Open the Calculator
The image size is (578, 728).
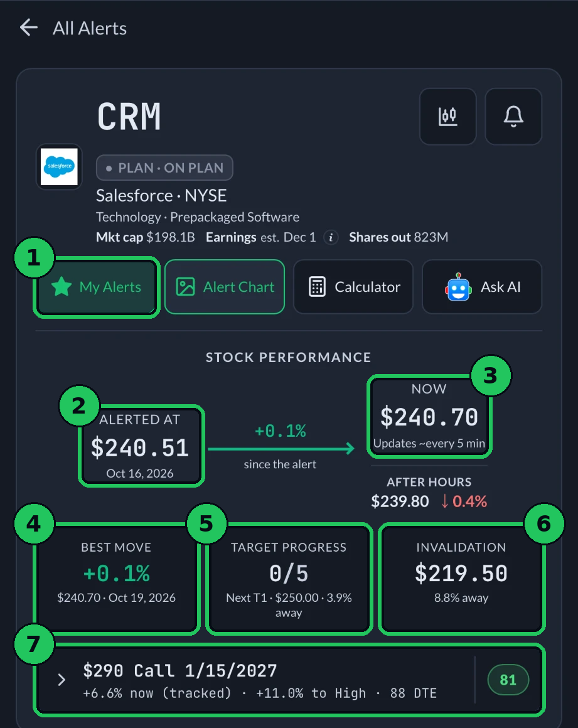[x=353, y=287]
